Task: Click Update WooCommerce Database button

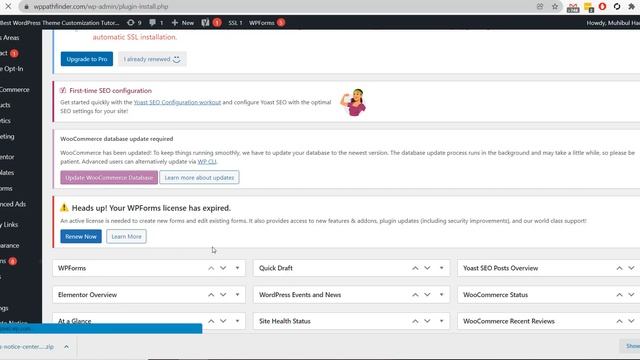Action: click(x=109, y=178)
